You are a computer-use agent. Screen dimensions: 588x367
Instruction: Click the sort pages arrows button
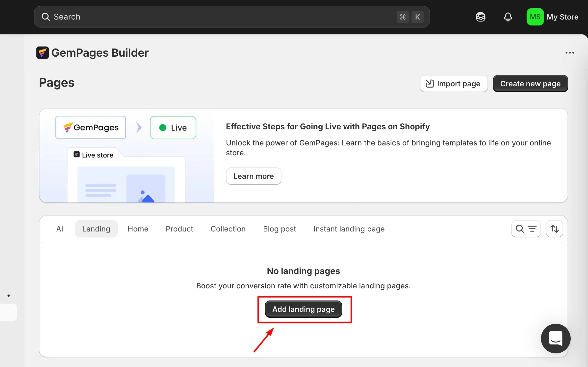[x=554, y=229]
